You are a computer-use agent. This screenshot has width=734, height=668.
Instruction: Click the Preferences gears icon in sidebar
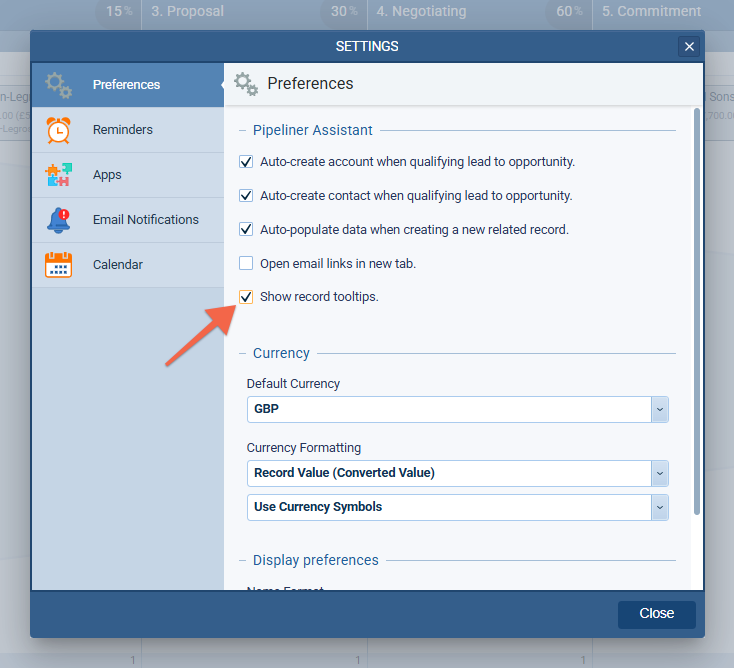click(59, 85)
